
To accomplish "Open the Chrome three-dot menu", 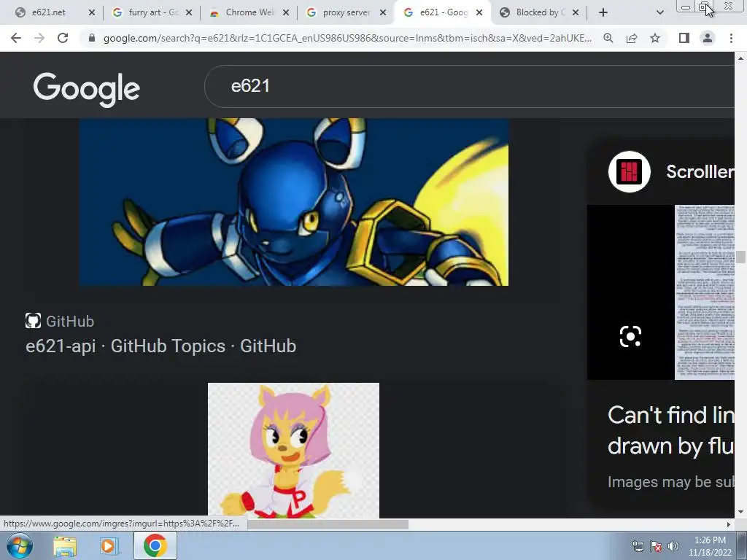I will pyautogui.click(x=731, y=38).
